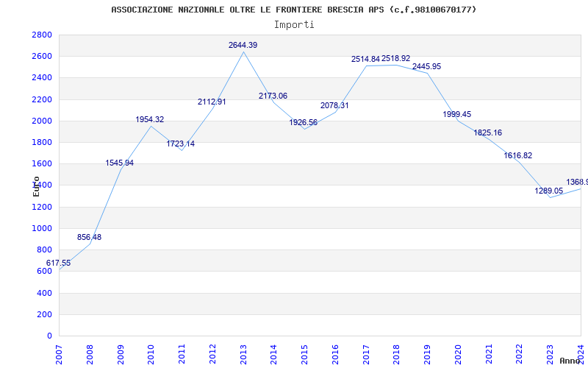Select the 1954.32 data label
Viewport: 588px width, 368px height.
(150, 119)
